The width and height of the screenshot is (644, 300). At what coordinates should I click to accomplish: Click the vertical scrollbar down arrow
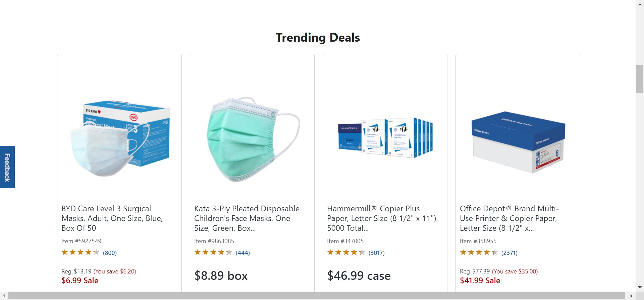click(x=640, y=287)
